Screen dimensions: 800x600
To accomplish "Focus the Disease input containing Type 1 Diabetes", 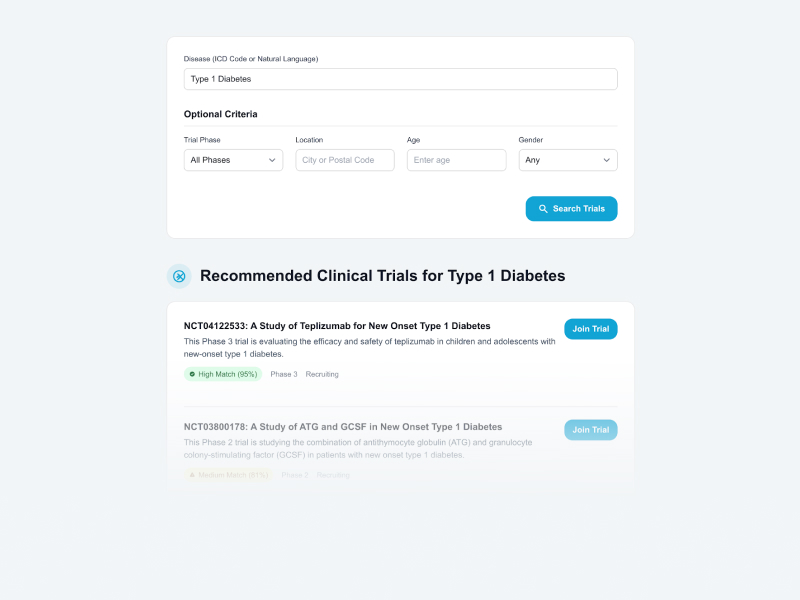I will pyautogui.click(x=400, y=79).
